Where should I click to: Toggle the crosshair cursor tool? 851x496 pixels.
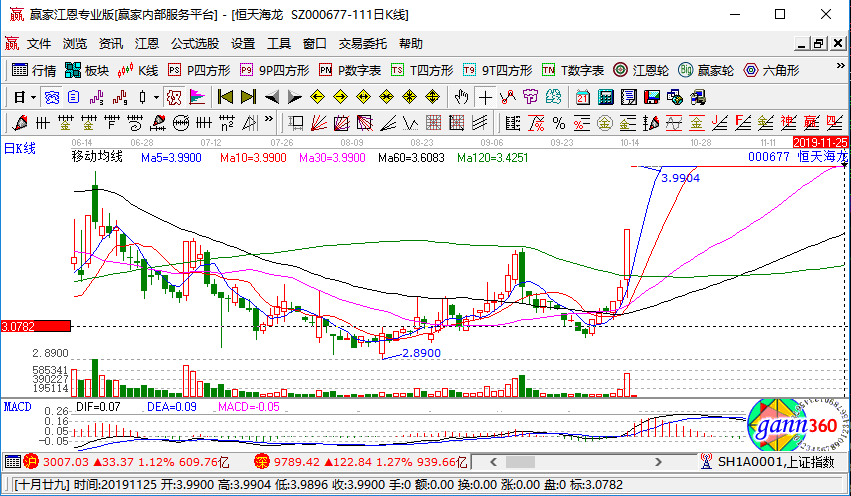click(485, 98)
